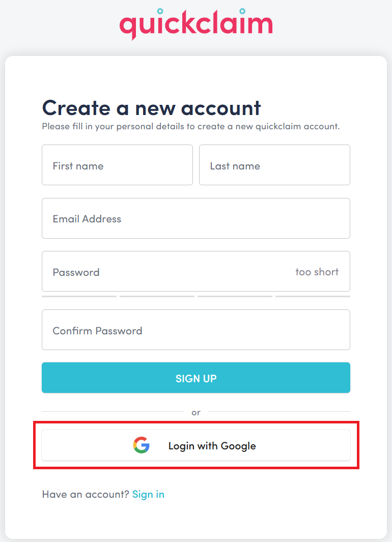
Task: Click the Login with Google button
Action: coord(212,445)
